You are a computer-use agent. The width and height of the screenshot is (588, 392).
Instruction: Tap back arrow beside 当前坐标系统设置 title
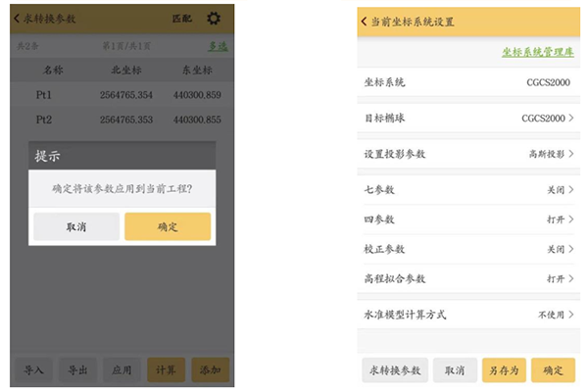(365, 21)
